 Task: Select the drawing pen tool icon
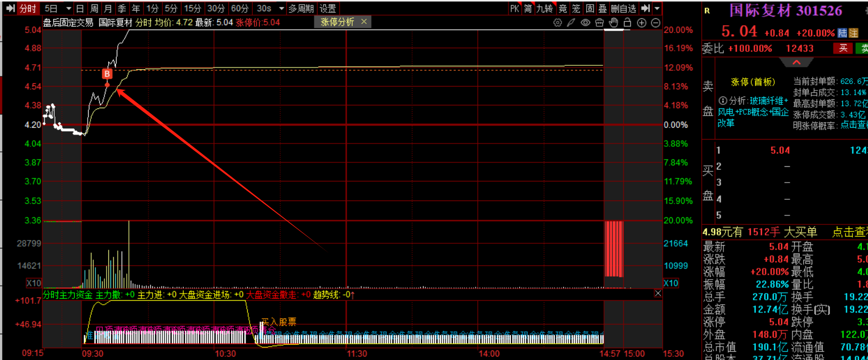[570, 23]
